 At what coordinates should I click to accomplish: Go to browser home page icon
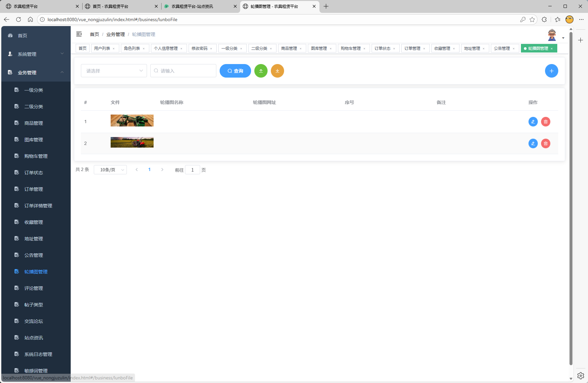coord(30,19)
